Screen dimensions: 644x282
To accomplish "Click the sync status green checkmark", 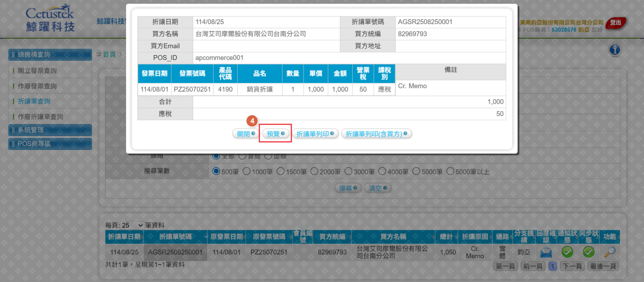I will coord(588,252).
